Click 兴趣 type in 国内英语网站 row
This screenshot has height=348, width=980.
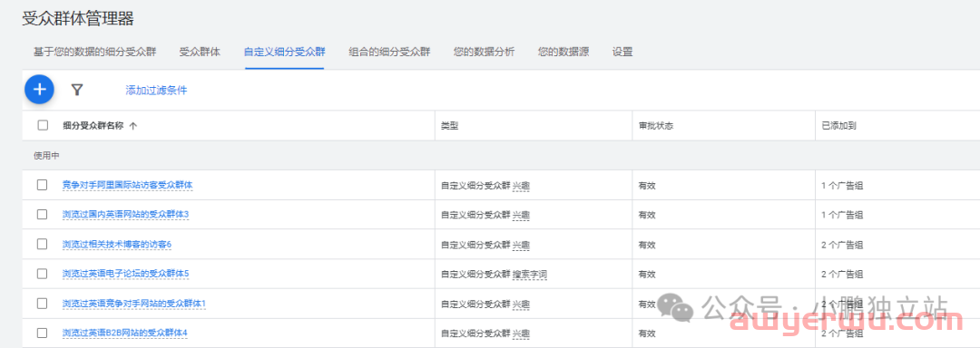point(521,215)
